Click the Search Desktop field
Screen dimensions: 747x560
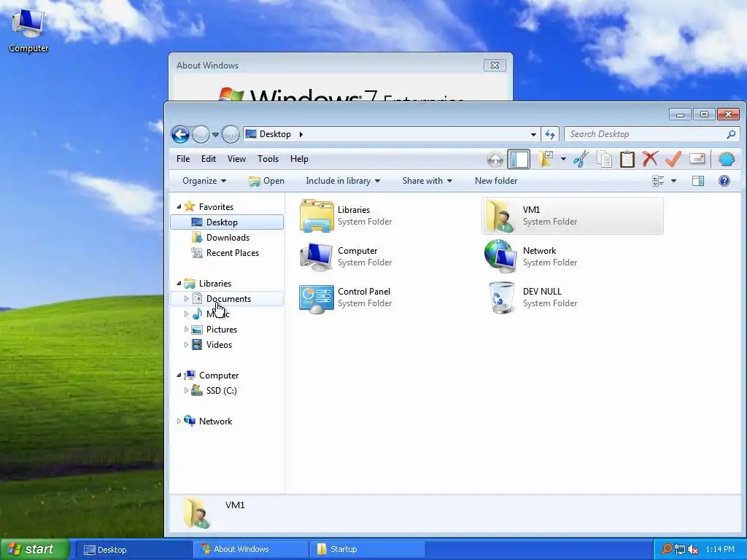click(x=651, y=134)
